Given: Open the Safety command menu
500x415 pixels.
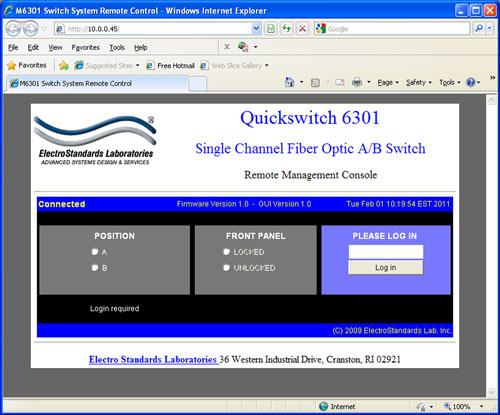Looking at the screenshot, I should 419,82.
